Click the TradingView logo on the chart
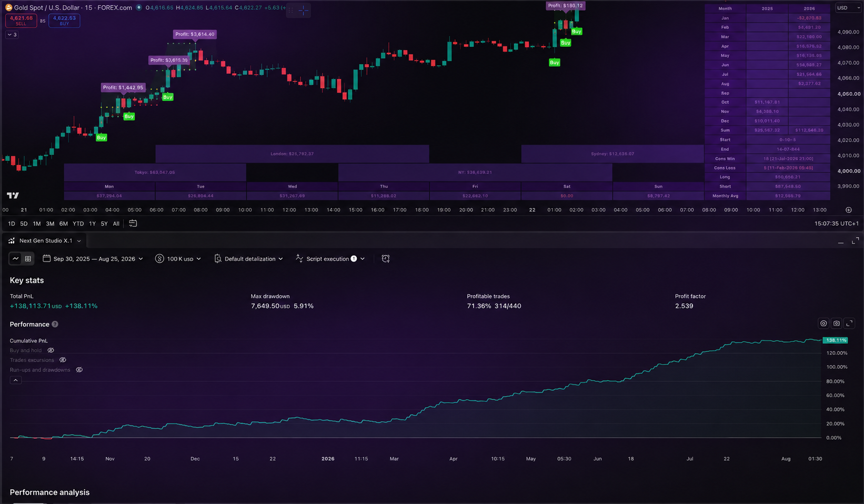864x504 pixels. [13, 195]
